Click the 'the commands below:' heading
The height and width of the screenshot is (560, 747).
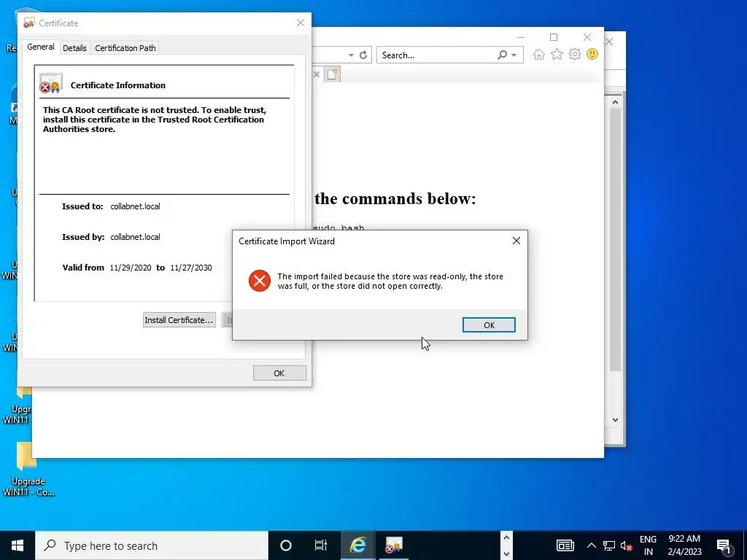pyautogui.click(x=395, y=198)
